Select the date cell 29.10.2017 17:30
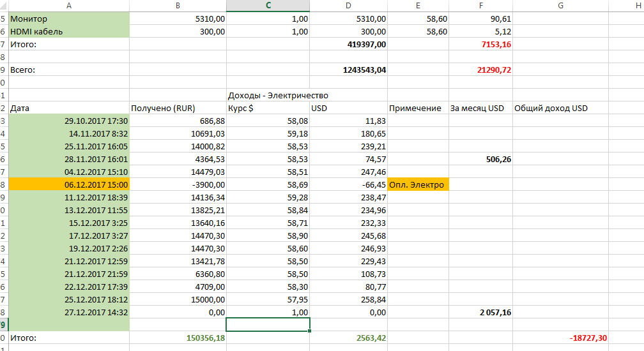The width and height of the screenshot is (644, 351). click(x=68, y=121)
